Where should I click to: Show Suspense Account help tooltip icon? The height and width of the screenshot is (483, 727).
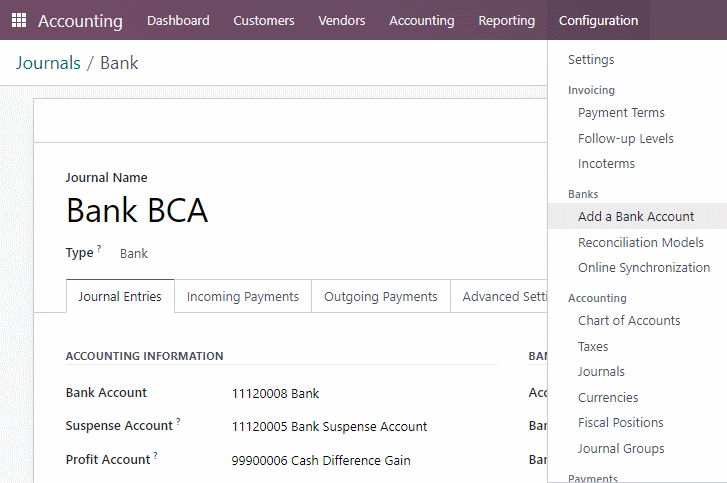click(x=178, y=421)
